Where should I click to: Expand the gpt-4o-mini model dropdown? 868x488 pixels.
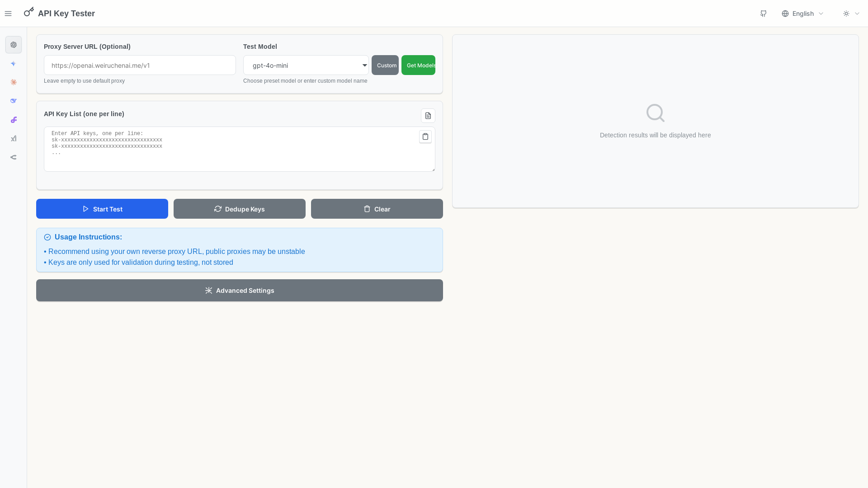coord(306,65)
